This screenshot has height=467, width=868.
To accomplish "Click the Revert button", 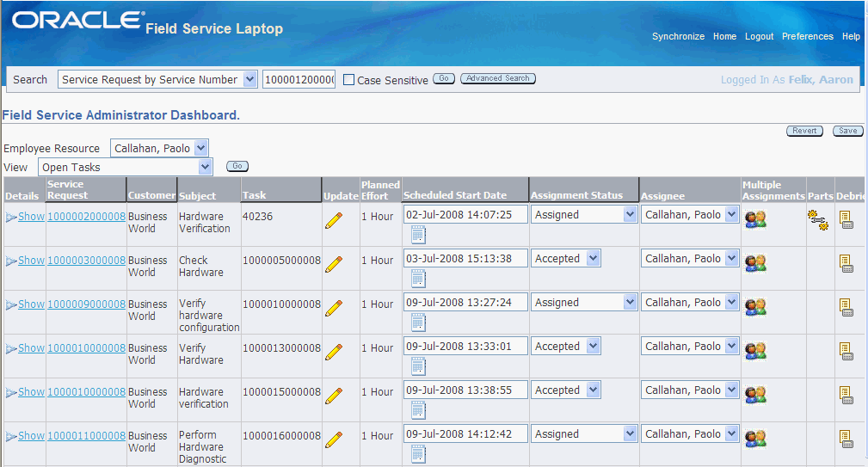I will click(x=804, y=131).
